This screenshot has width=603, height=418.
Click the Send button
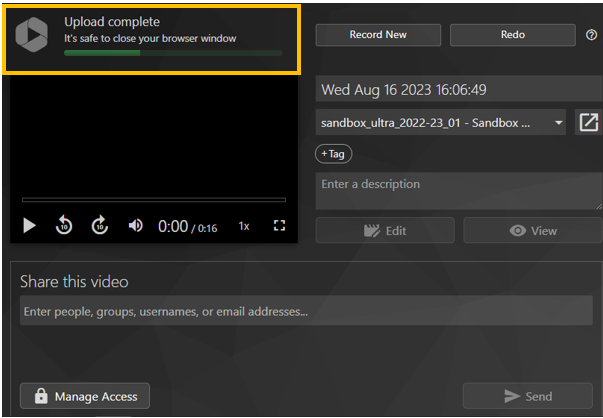(528, 396)
